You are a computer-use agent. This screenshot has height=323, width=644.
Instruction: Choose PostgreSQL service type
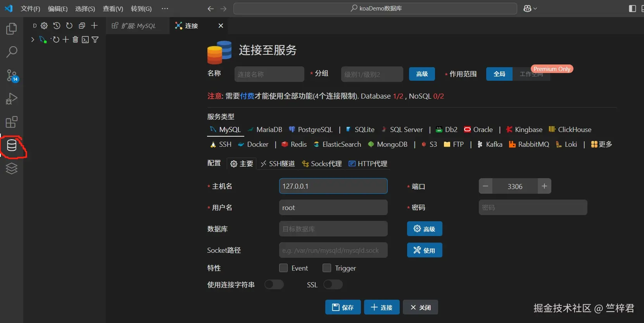coord(311,130)
